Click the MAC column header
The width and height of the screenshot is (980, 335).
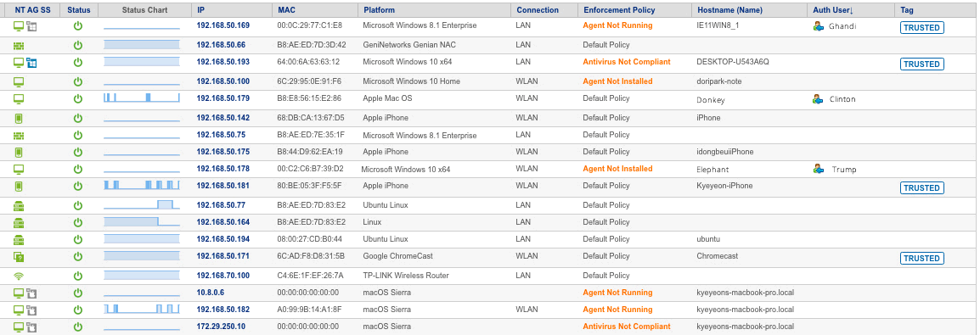[x=285, y=10]
